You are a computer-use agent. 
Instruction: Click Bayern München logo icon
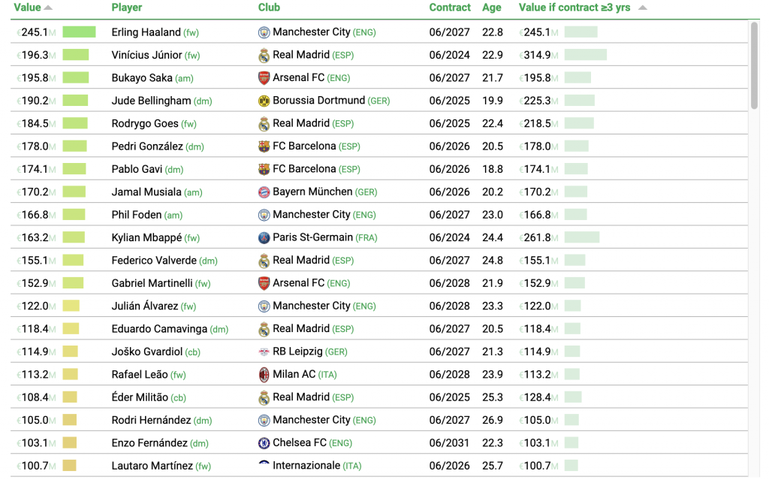pyautogui.click(x=264, y=192)
